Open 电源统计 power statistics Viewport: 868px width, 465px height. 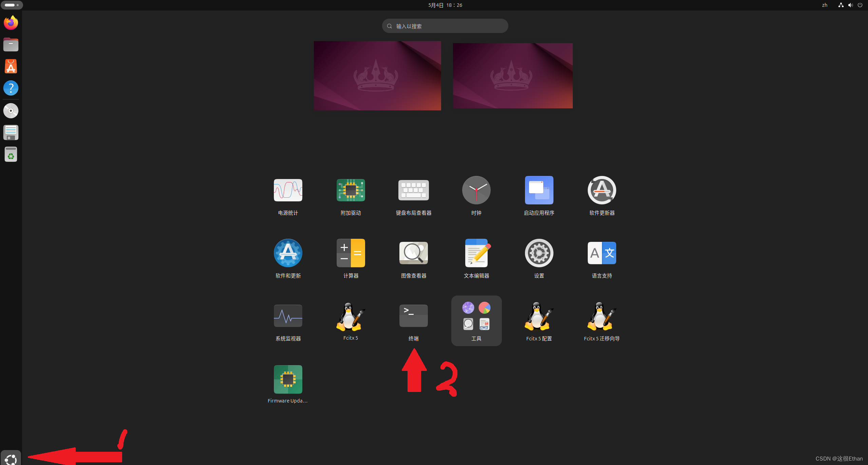[288, 191]
